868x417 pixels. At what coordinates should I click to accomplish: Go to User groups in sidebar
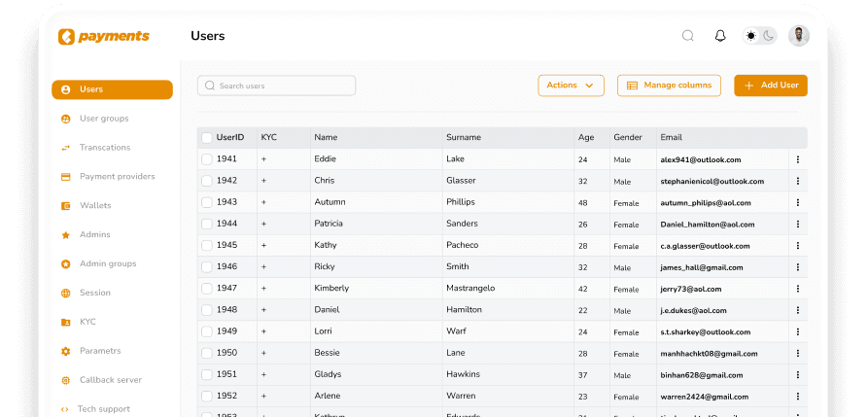tap(103, 119)
